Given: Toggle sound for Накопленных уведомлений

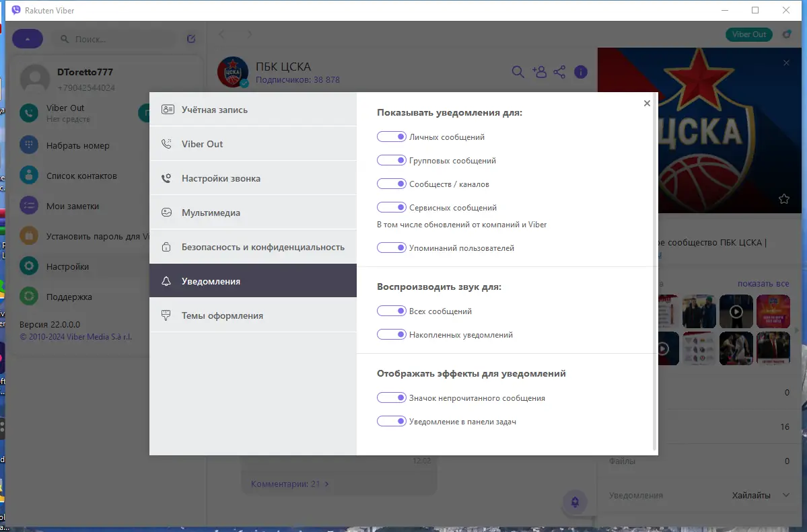Looking at the screenshot, I should click(x=391, y=334).
